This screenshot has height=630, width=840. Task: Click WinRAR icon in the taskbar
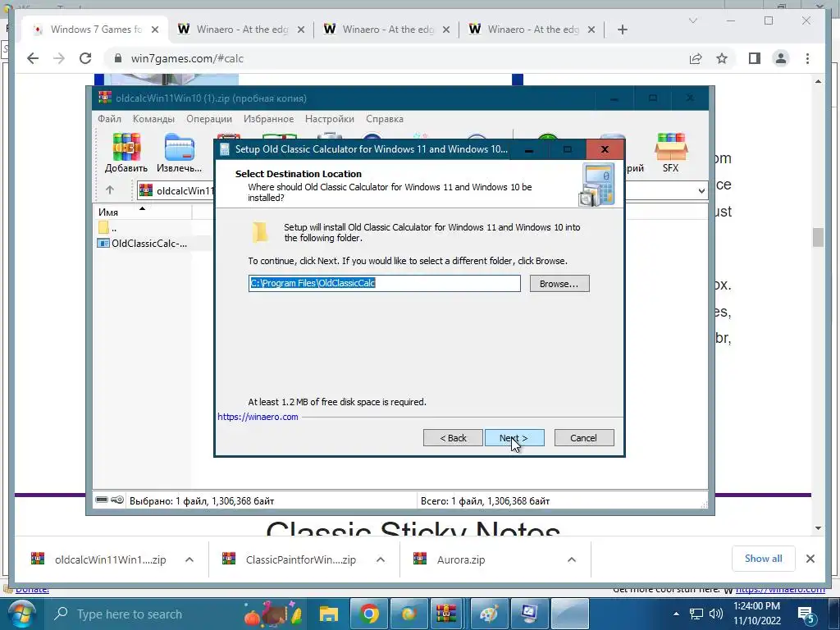click(446, 614)
